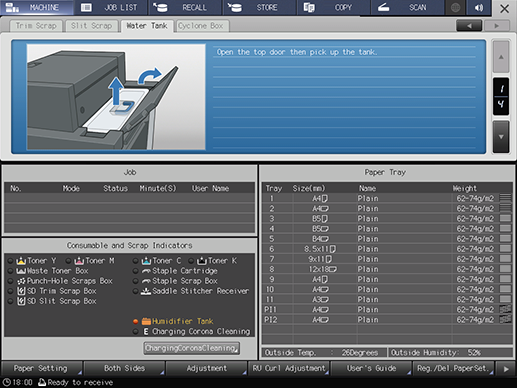This screenshot has height=388, width=517.
Task: Switch to the Cyclone Box tab
Action: click(x=201, y=26)
